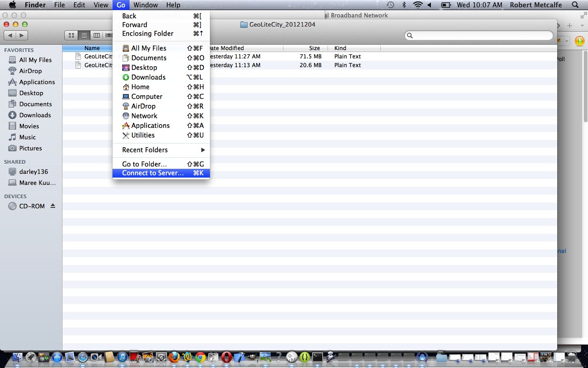
Task: Switch to icon view in Finder toolbar
Action: 72,35
